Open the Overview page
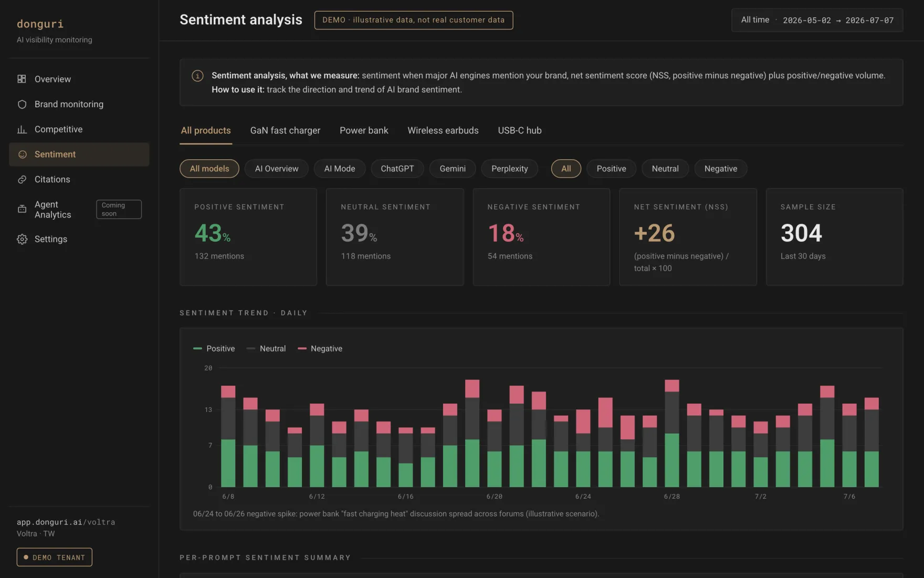 tap(79, 79)
